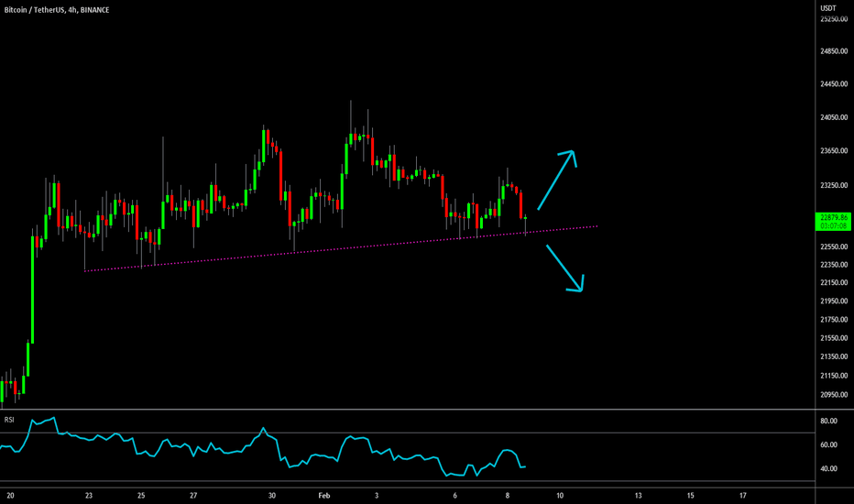Click the date label 20 on time axis
Viewport: 854px width, 504px height.
pyautogui.click(x=10, y=496)
